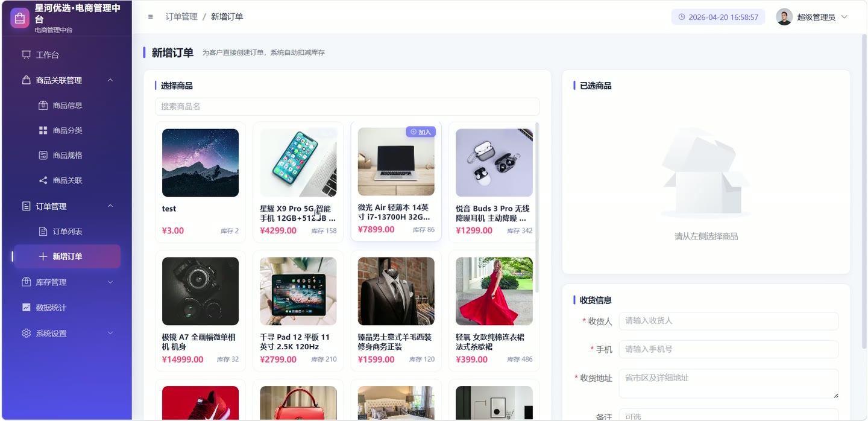Select the 千寻 Pad 12 tablet thumbnail

(x=298, y=291)
